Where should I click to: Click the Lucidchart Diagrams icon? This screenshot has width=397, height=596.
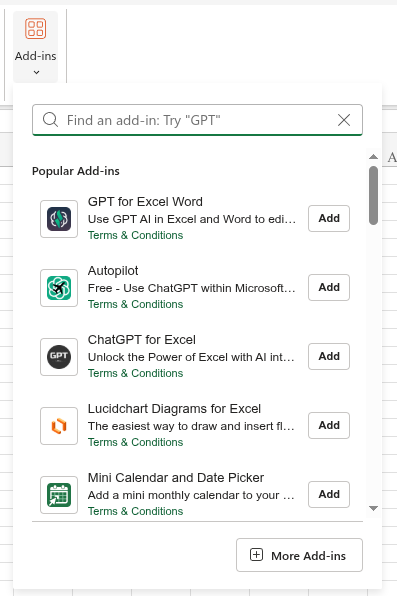pos(59,426)
